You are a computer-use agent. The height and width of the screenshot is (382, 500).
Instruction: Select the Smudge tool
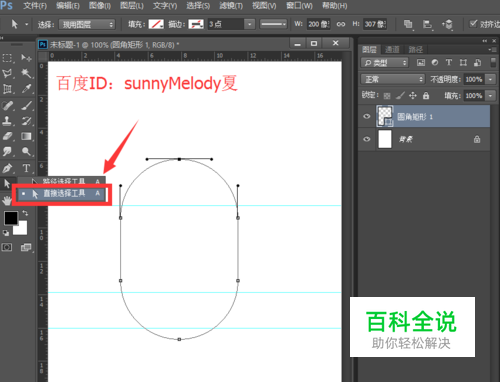pyautogui.click(x=7, y=152)
